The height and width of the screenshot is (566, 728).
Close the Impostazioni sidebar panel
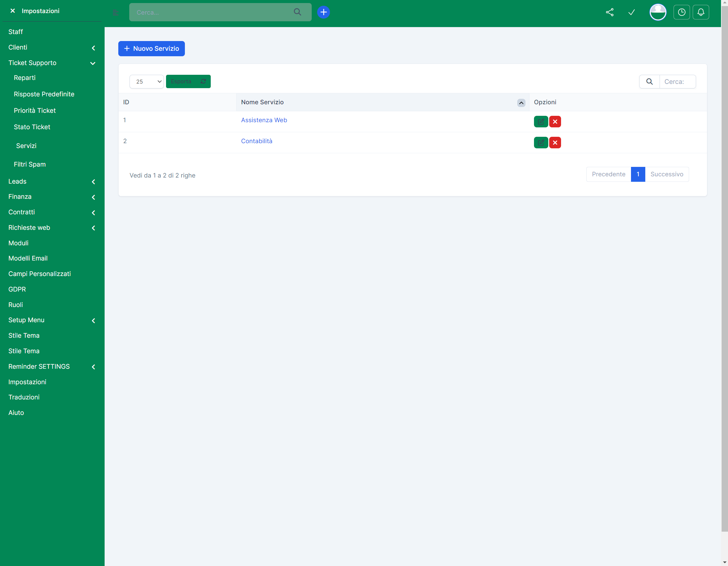pyautogui.click(x=13, y=11)
